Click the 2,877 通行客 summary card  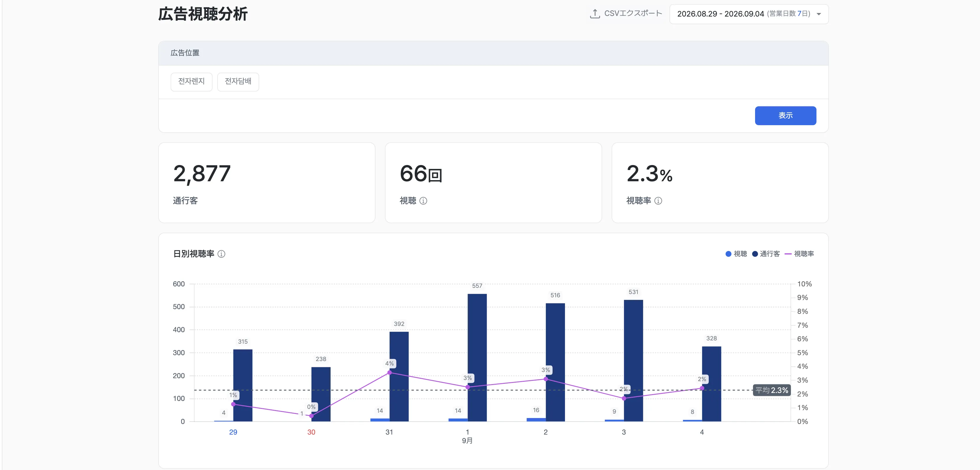[x=266, y=183]
